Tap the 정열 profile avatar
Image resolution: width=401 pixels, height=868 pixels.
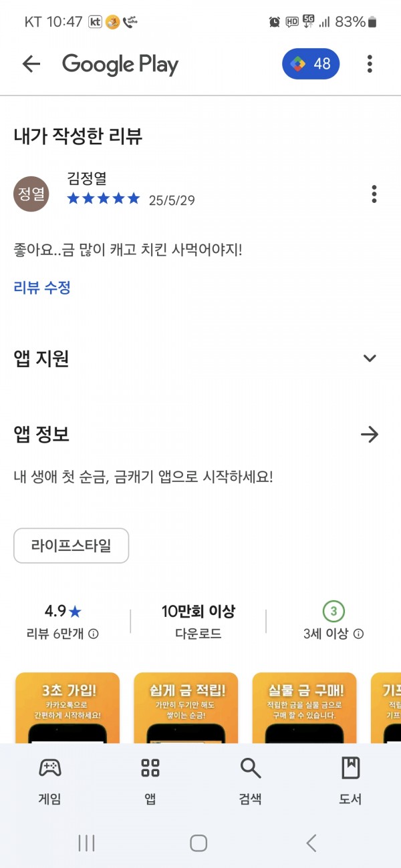[31, 194]
